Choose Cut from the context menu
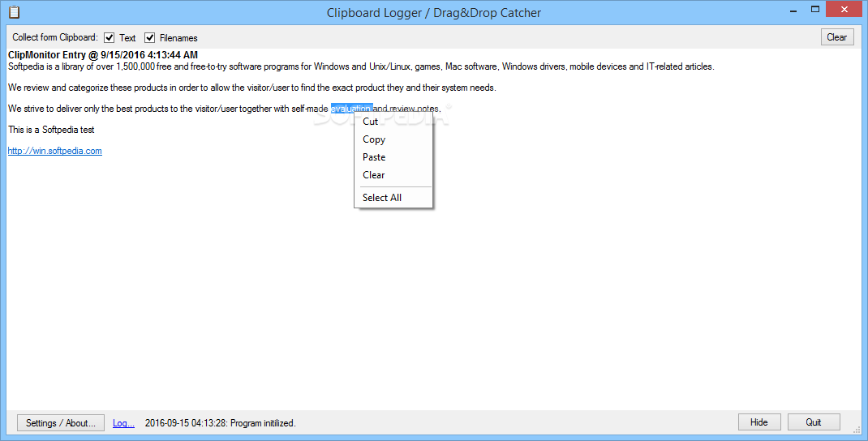Viewport: 868px width, 441px height. (393, 122)
